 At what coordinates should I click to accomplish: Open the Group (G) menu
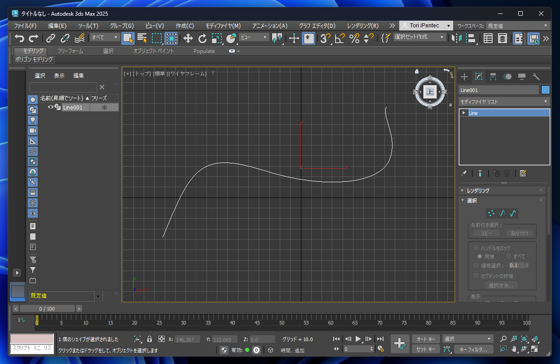point(122,26)
